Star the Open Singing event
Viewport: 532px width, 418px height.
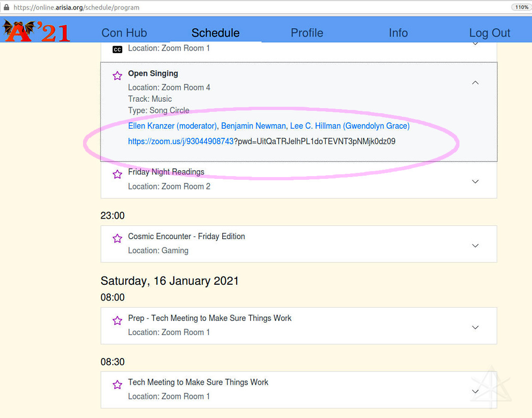(117, 76)
